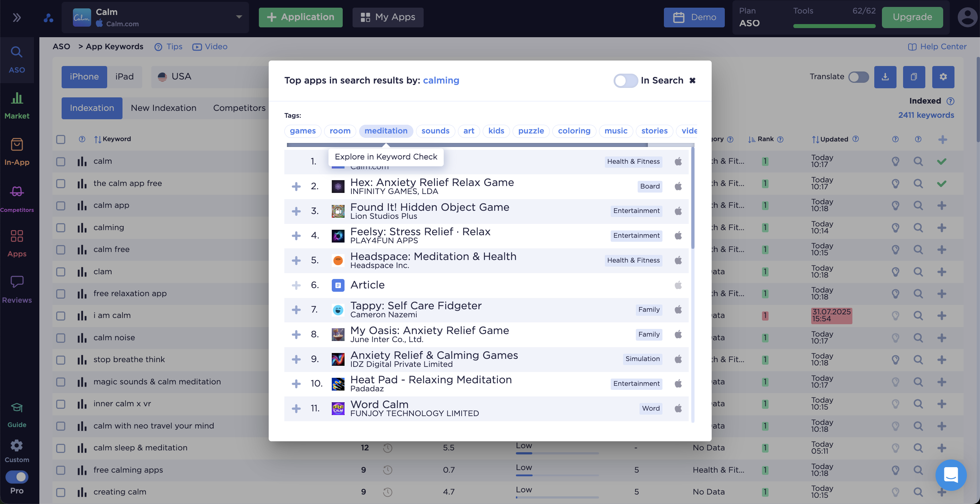Click the Demo button
Screen dimensions: 980x504
694,18
